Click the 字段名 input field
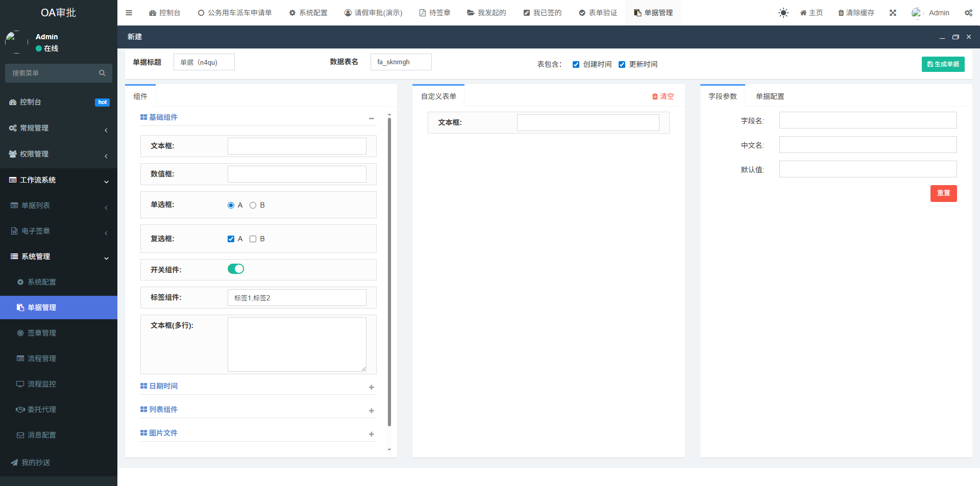Viewport: 980px width, 486px height. pos(868,120)
